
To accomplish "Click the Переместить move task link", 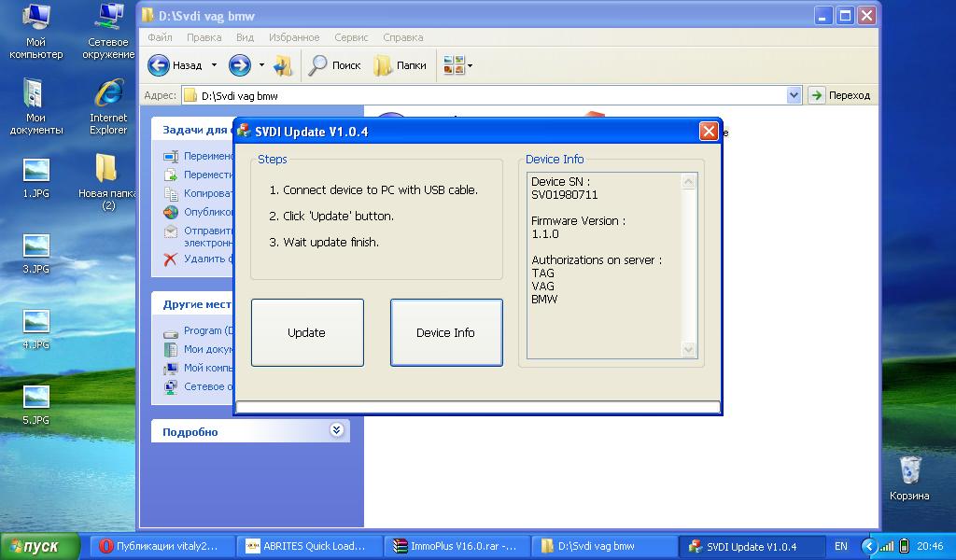I will click(x=198, y=175).
